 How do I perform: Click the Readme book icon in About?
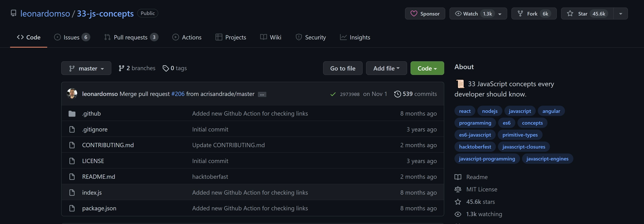458,177
